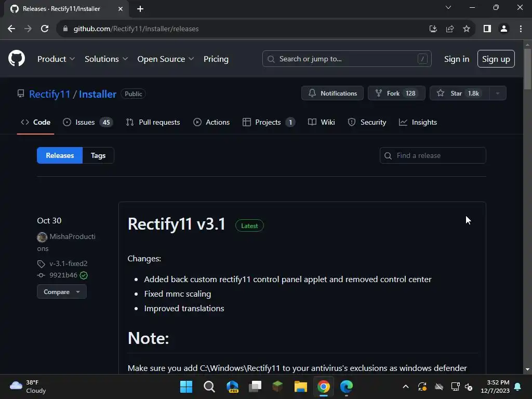Click the Public badge
The width and height of the screenshot is (532, 399).
[134, 94]
